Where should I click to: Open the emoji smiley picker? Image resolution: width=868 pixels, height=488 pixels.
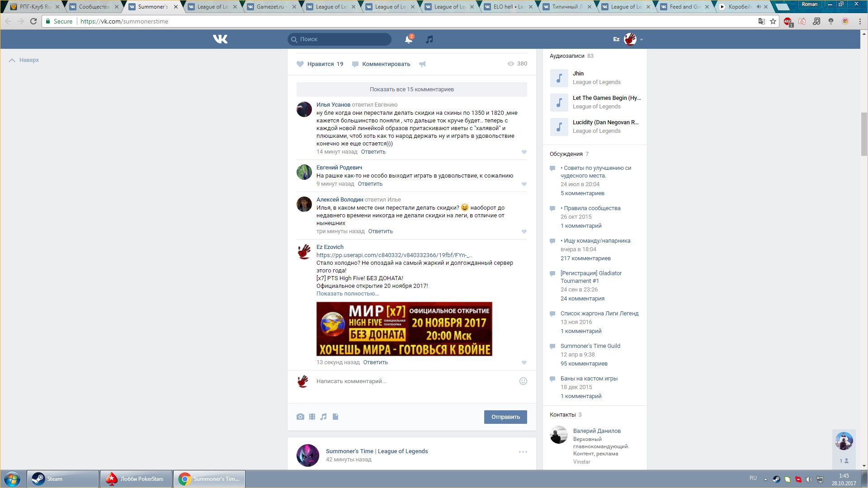[x=523, y=381]
